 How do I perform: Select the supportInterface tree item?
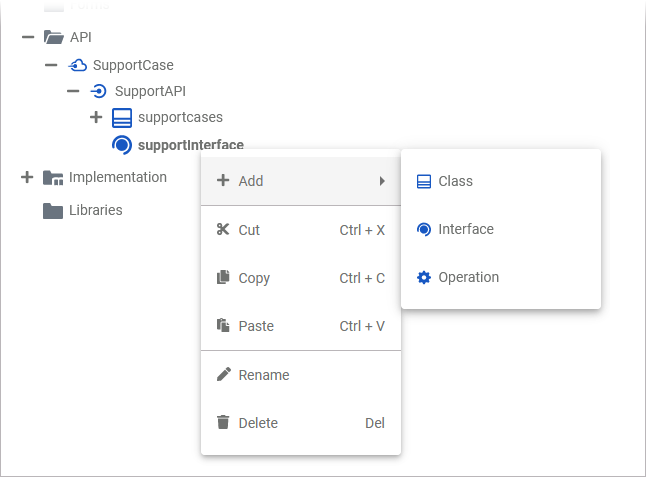pos(190,145)
